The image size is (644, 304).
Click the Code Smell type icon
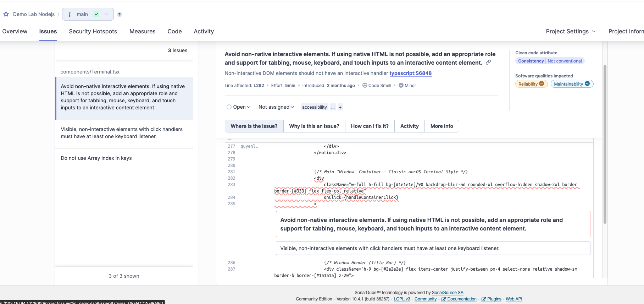pos(365,85)
